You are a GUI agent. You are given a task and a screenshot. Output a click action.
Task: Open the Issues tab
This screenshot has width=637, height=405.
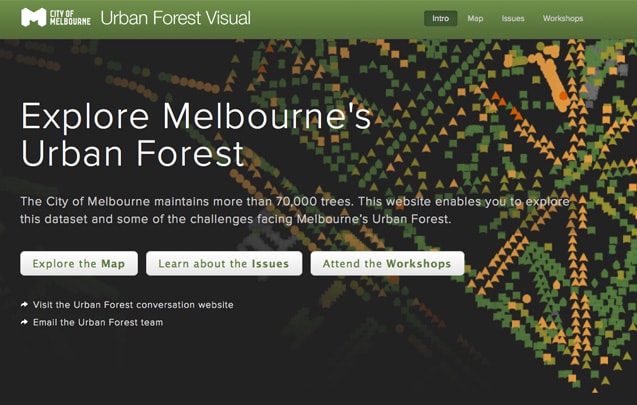tap(513, 18)
